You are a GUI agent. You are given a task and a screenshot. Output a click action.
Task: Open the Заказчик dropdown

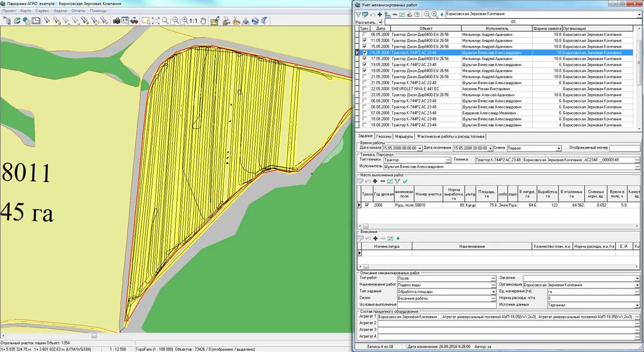637,278
